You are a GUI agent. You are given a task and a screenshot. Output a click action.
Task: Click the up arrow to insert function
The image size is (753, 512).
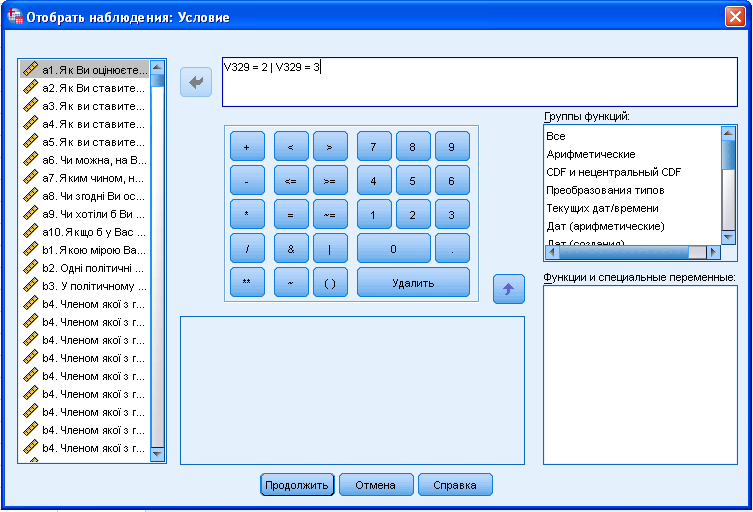pos(508,289)
